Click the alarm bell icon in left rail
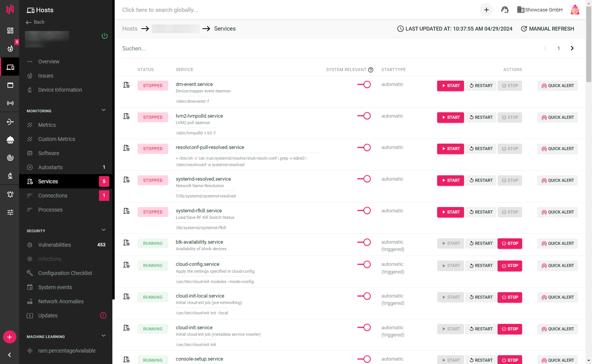592x364 pixels. tap(10, 194)
